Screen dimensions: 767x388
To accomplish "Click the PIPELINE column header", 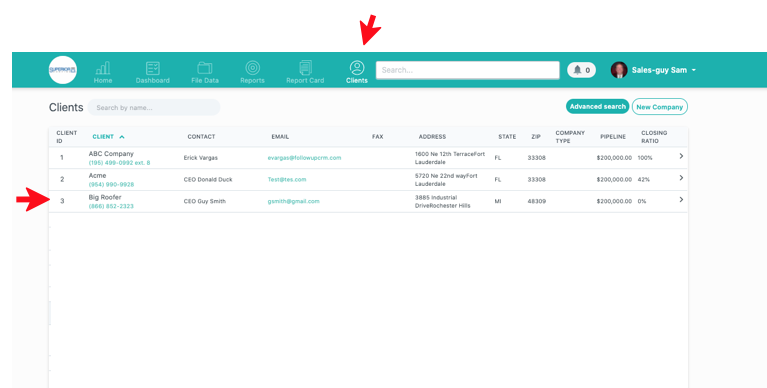I will click(613, 137).
